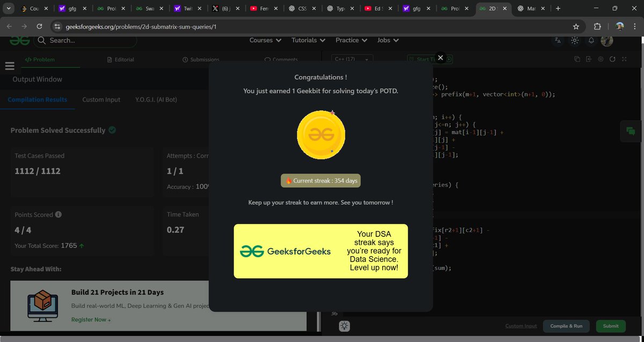The width and height of the screenshot is (644, 342).
Task: Click the info icon beside Points Scored
Action: 58,214
